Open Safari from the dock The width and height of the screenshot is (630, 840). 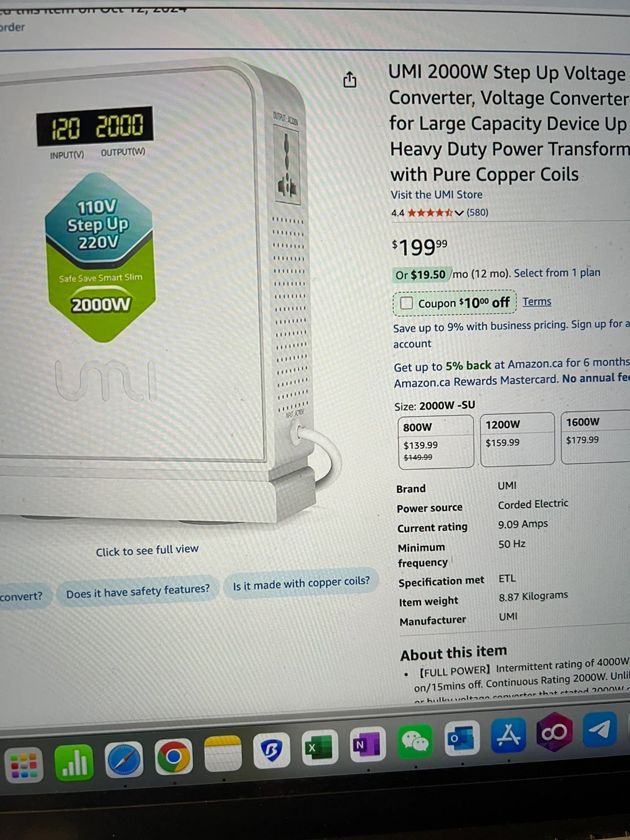[x=124, y=759]
